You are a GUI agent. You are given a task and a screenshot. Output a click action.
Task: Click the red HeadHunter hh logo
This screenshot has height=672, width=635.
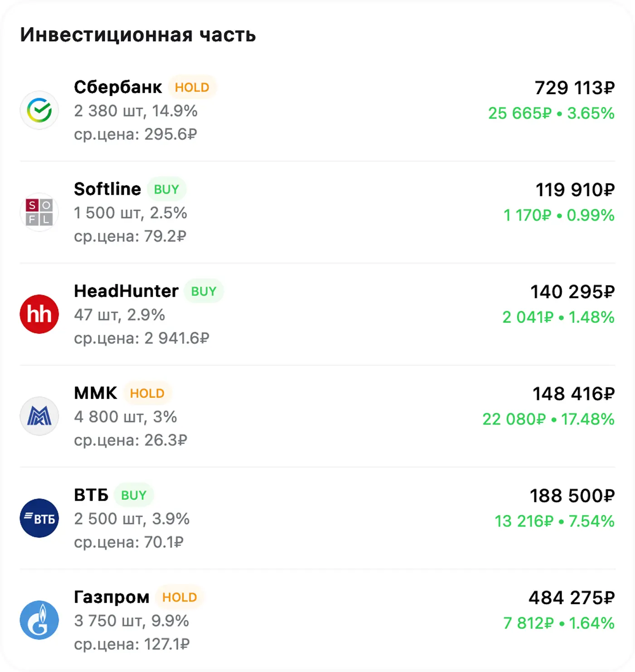[x=39, y=314]
